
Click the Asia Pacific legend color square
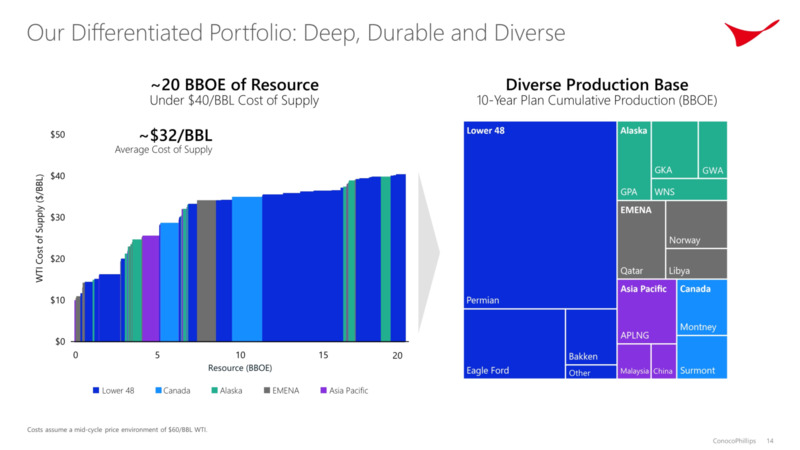pyautogui.click(x=323, y=390)
